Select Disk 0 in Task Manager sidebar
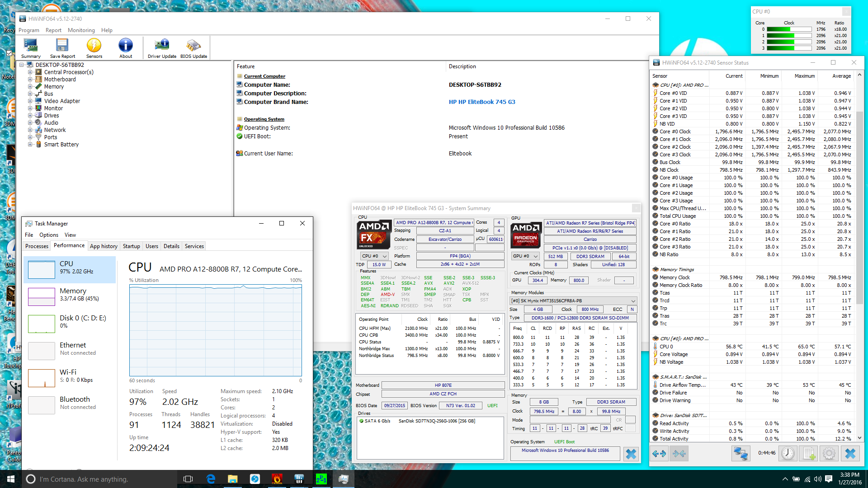The width and height of the screenshot is (868, 488). 70,324
